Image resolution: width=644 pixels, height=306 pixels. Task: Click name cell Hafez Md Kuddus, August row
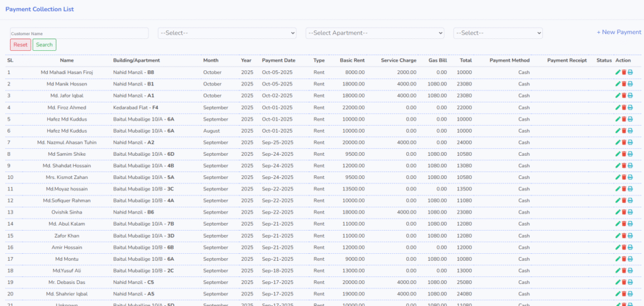click(x=67, y=131)
